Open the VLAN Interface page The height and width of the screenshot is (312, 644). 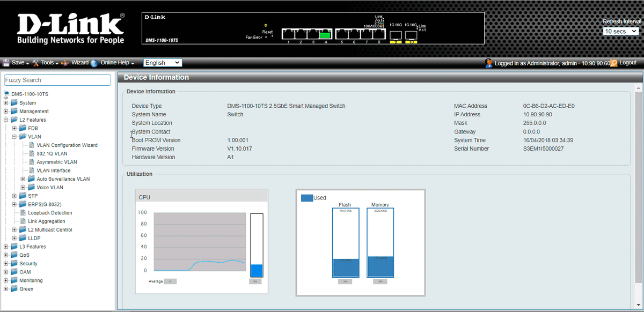[x=54, y=170]
